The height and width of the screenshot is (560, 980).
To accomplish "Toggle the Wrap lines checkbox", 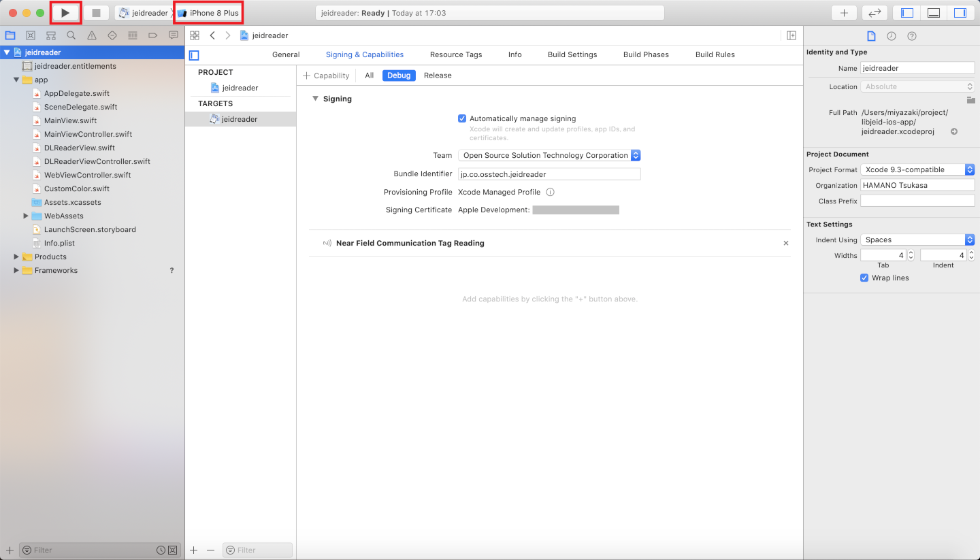I will [864, 278].
